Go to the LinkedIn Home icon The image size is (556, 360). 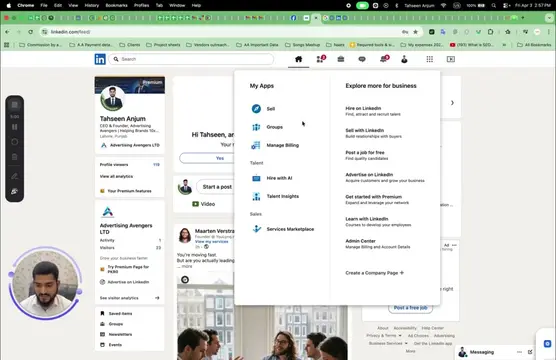coord(299,59)
